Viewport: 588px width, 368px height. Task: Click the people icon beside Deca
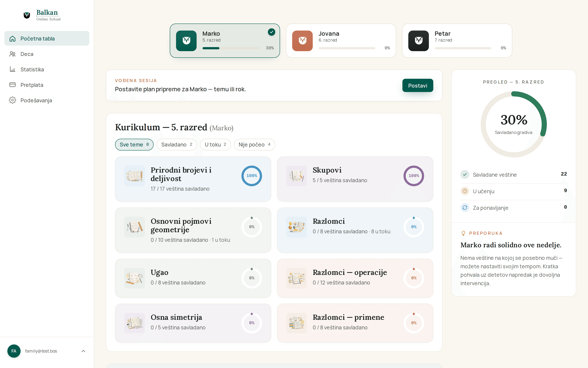pos(12,54)
